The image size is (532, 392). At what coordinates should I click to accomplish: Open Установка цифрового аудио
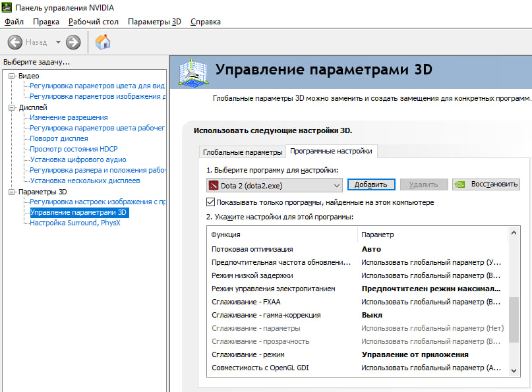pyautogui.click(x=78, y=159)
